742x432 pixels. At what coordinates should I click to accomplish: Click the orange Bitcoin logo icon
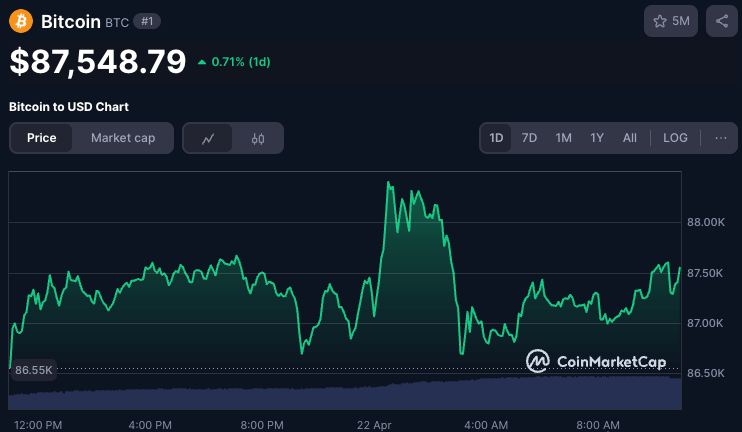[21, 21]
